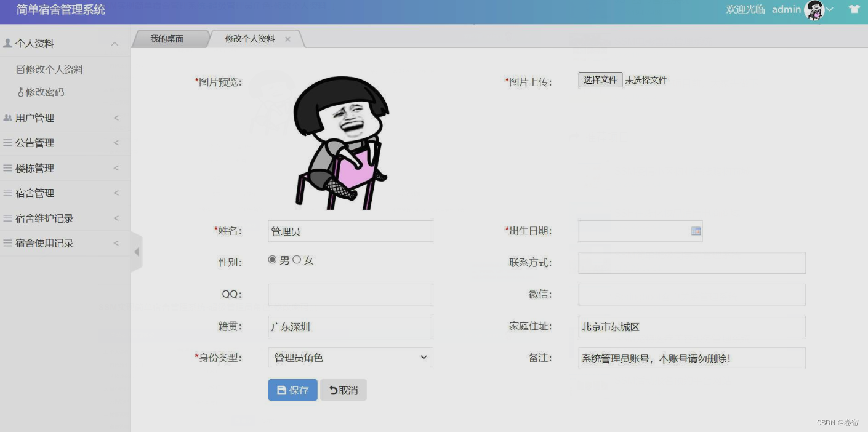Open the 身份类型 dropdown
This screenshot has height=432, width=868.
tap(350, 358)
